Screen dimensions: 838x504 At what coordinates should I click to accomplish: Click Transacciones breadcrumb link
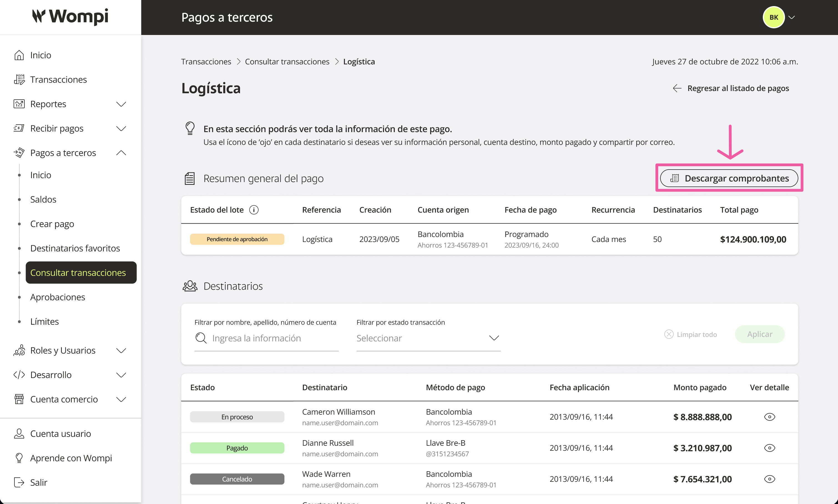click(206, 61)
